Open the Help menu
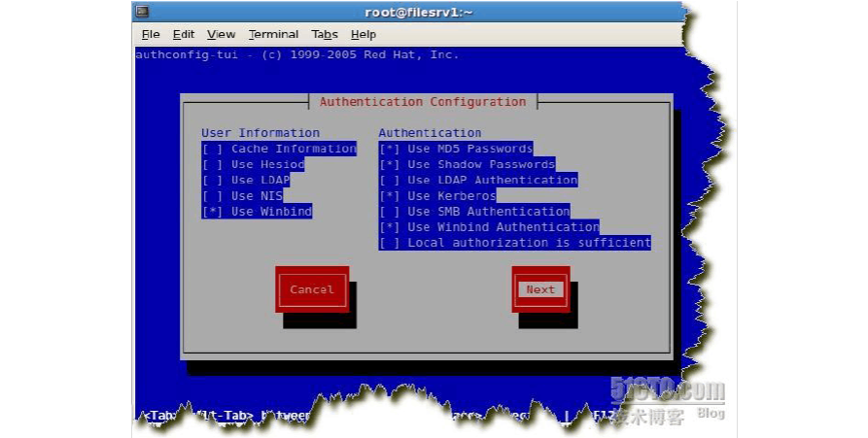 [x=364, y=34]
